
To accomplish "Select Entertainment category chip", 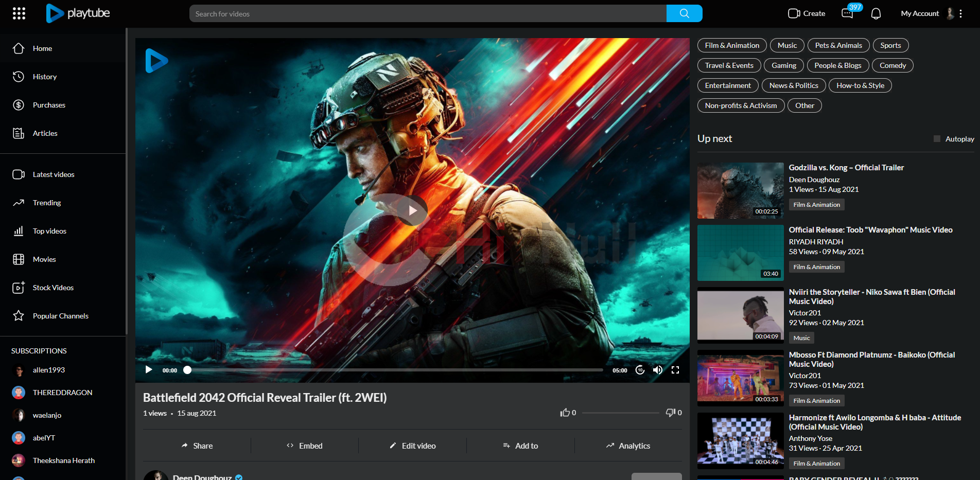I will click(728, 85).
